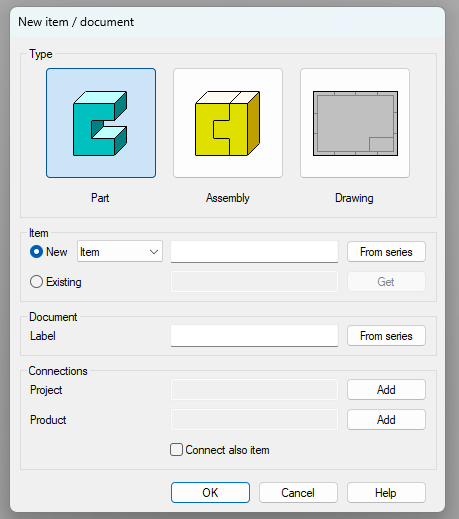
Task: Click the dropdown chevron beside Item
Action: (x=154, y=252)
